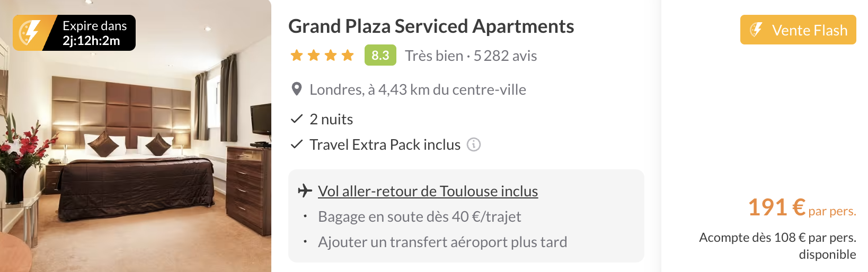Open Vol aller-retour de Toulouse inclus link

coord(428,191)
